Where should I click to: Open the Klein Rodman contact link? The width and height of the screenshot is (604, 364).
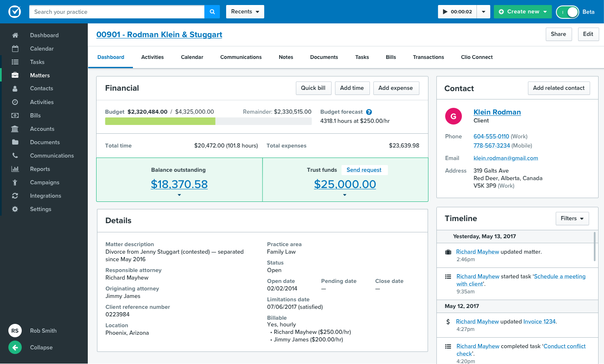click(497, 112)
